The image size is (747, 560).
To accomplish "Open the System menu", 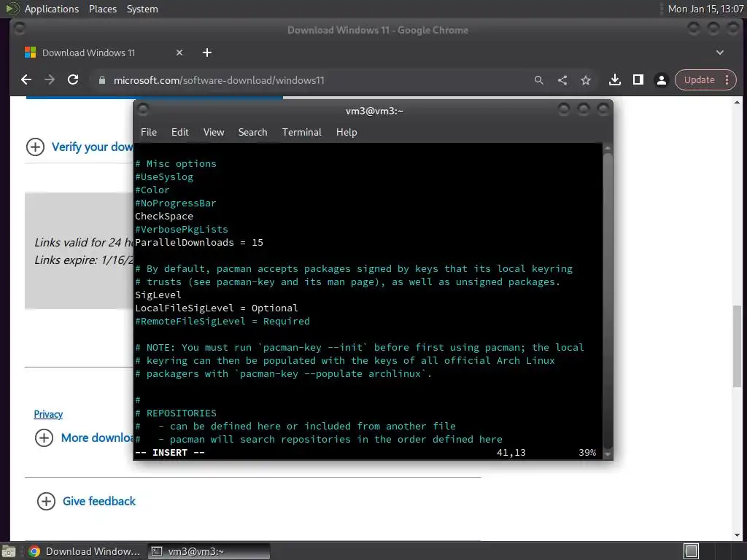I will point(142,9).
